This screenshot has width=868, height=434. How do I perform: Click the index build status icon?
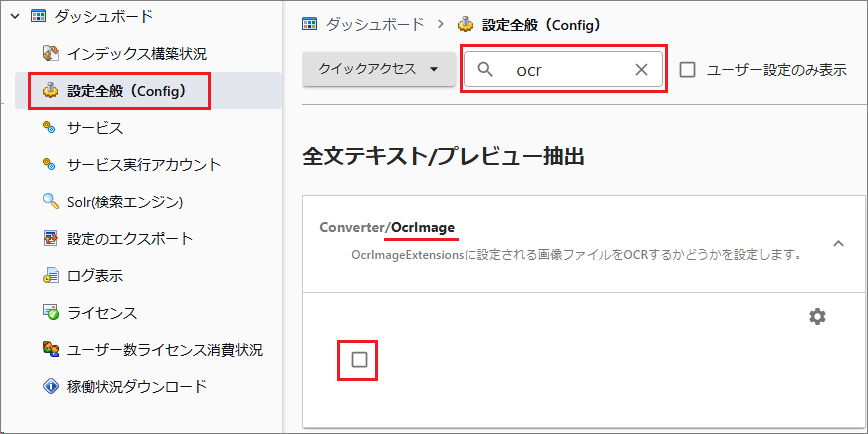50,53
